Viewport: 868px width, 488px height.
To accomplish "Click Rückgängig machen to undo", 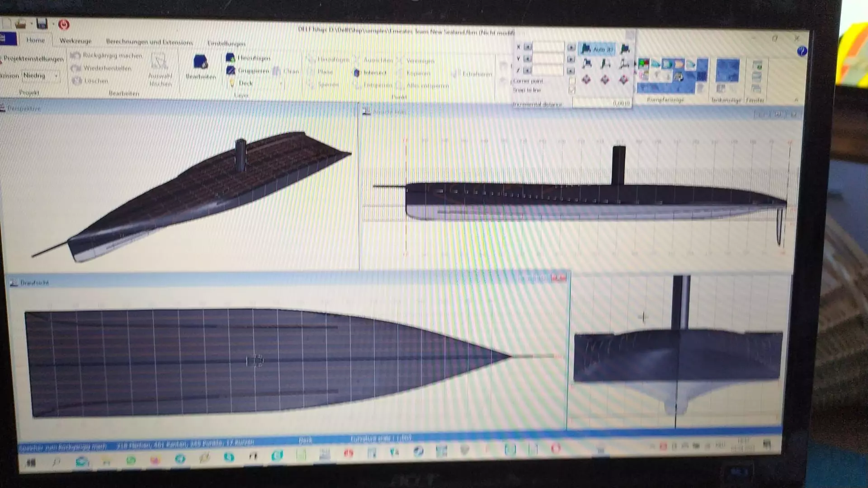I will pyautogui.click(x=107, y=55).
